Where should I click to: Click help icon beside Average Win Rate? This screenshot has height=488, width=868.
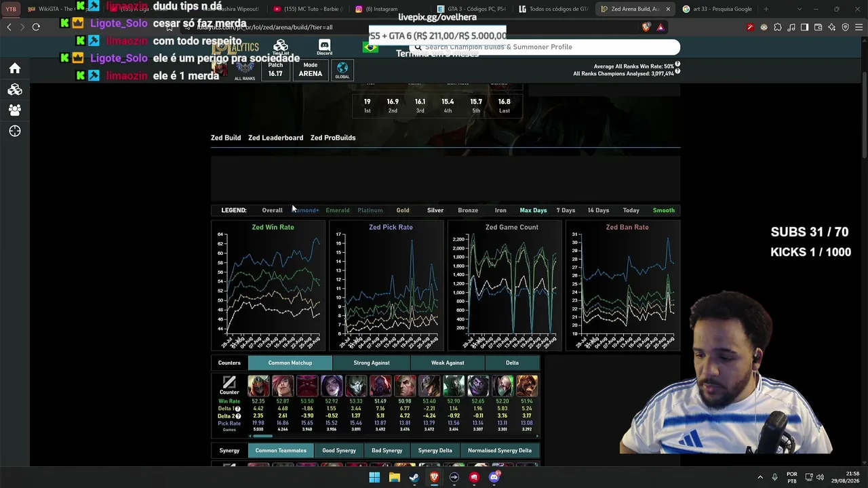677,65
